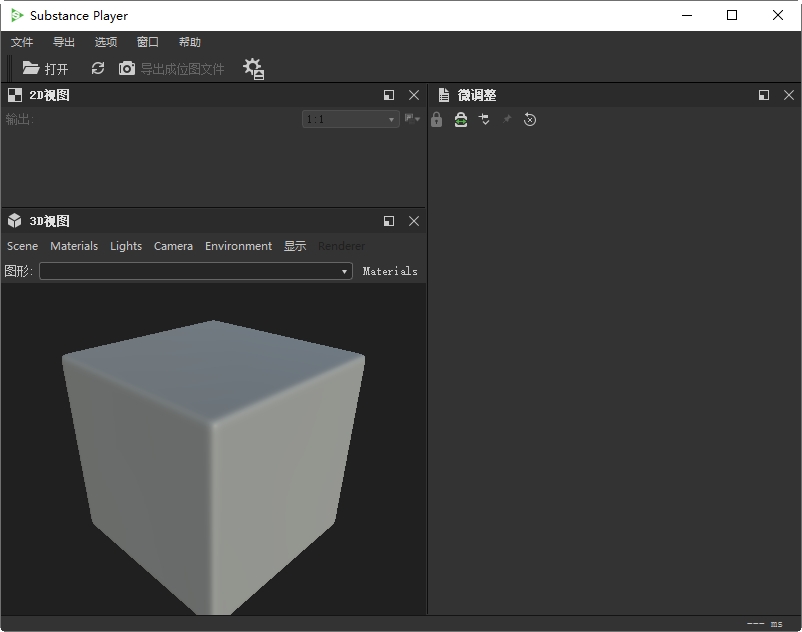Click the arrows icon beside the green icon
802x632 pixels.
(x=484, y=120)
